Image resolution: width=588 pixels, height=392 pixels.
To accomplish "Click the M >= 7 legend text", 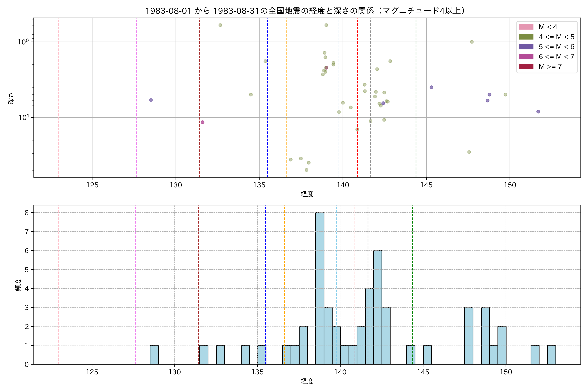I will click(550, 67).
